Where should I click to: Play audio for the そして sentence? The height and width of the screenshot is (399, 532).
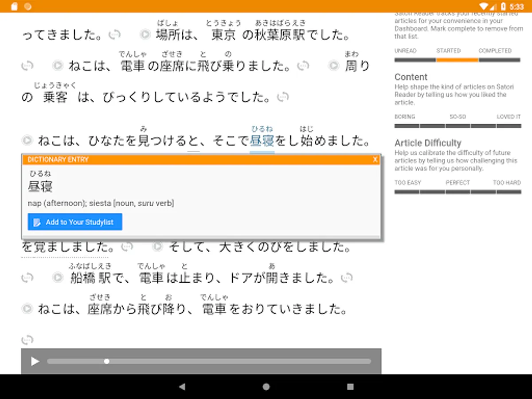pyautogui.click(x=157, y=246)
